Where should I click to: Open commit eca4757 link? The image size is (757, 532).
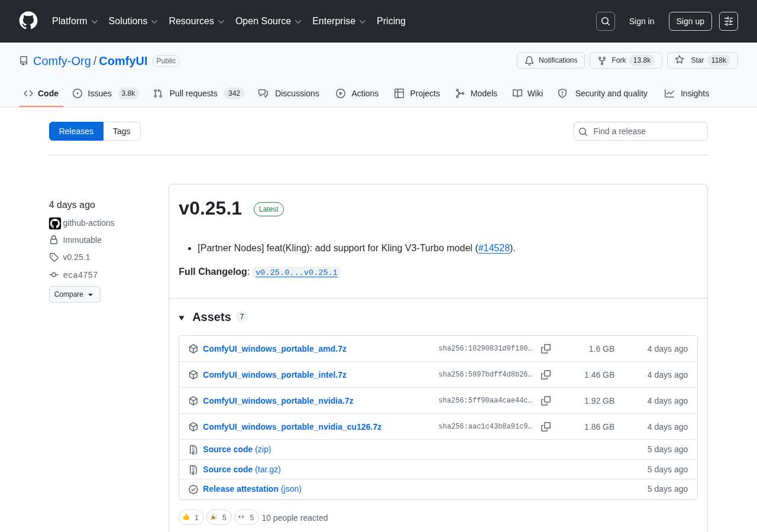[x=80, y=275]
